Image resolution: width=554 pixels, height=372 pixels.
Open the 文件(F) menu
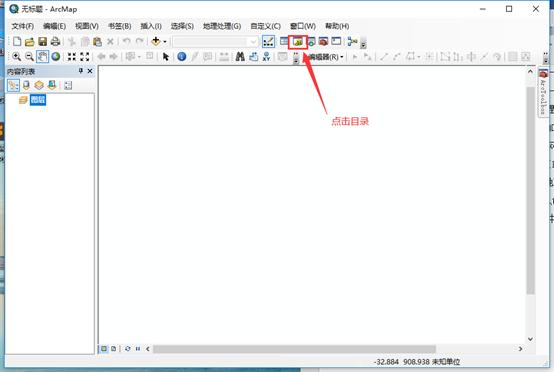pos(23,26)
